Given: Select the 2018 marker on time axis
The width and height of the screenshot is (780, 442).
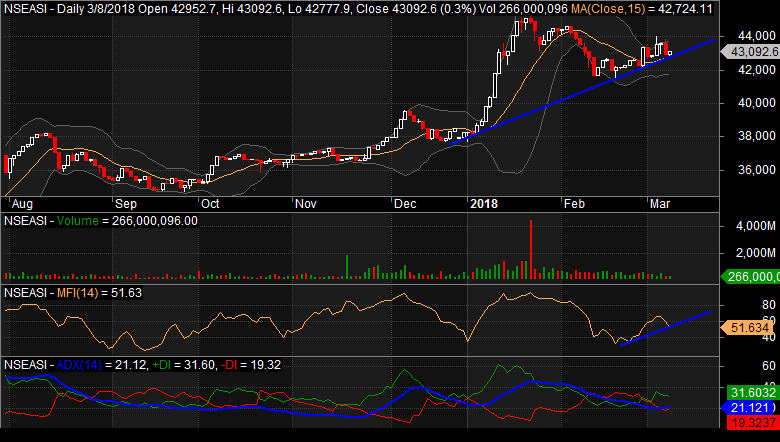Looking at the screenshot, I should (x=486, y=202).
